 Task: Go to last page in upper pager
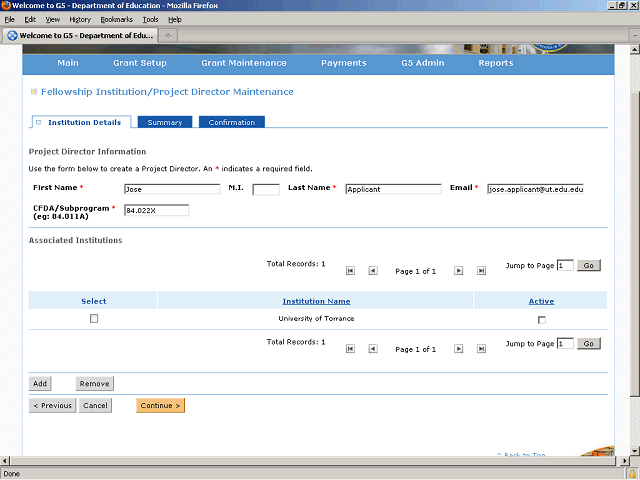point(481,271)
